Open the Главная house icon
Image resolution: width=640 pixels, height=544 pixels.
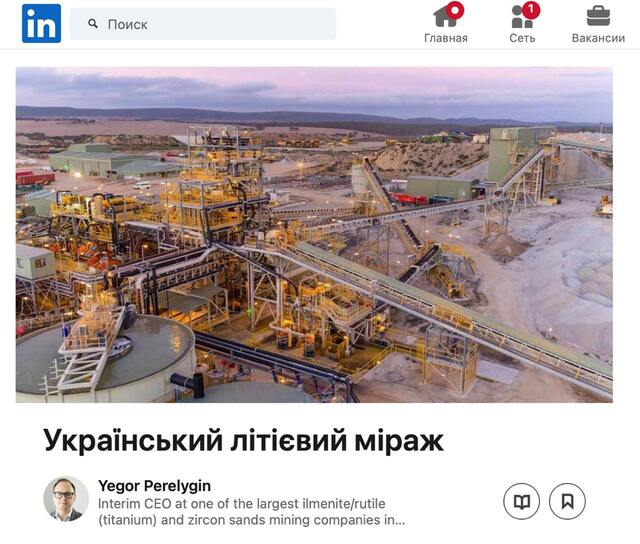(x=446, y=16)
